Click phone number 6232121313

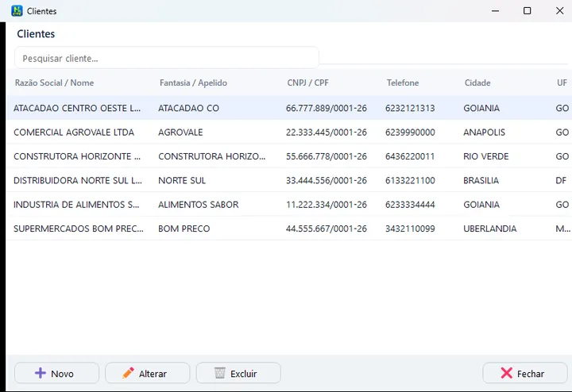tap(410, 108)
